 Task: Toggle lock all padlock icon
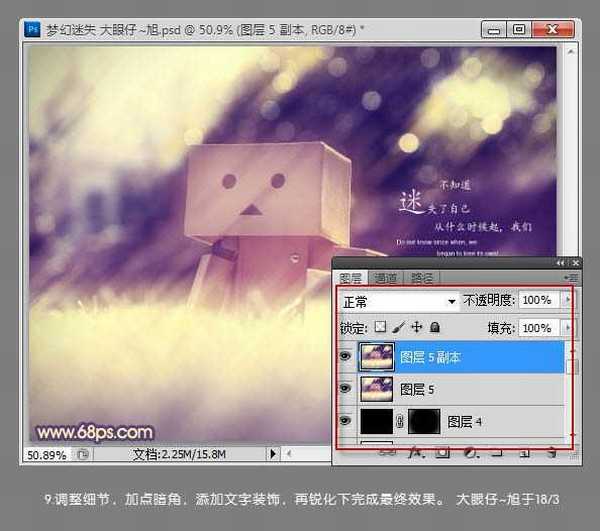click(435, 327)
